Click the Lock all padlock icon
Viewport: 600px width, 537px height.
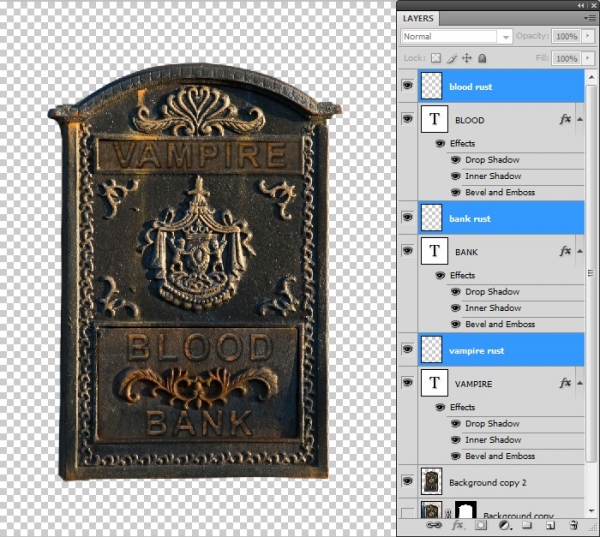click(482, 58)
